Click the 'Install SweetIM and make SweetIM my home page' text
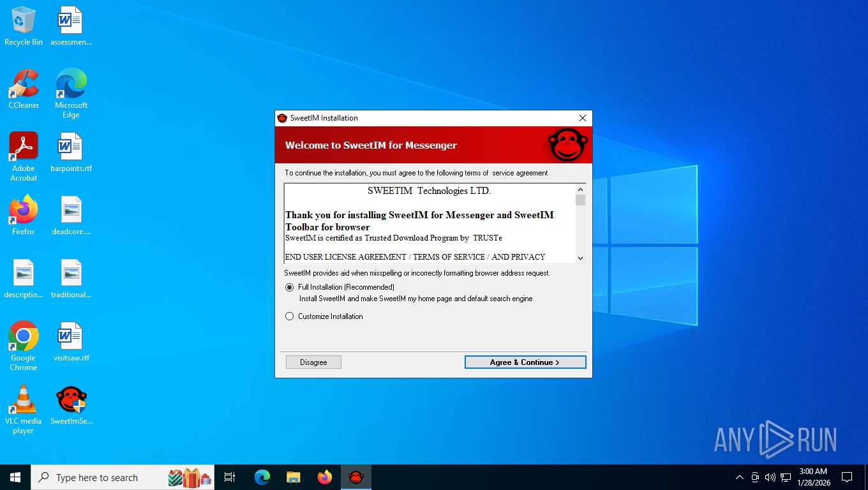This screenshot has height=490, width=868. 415,299
